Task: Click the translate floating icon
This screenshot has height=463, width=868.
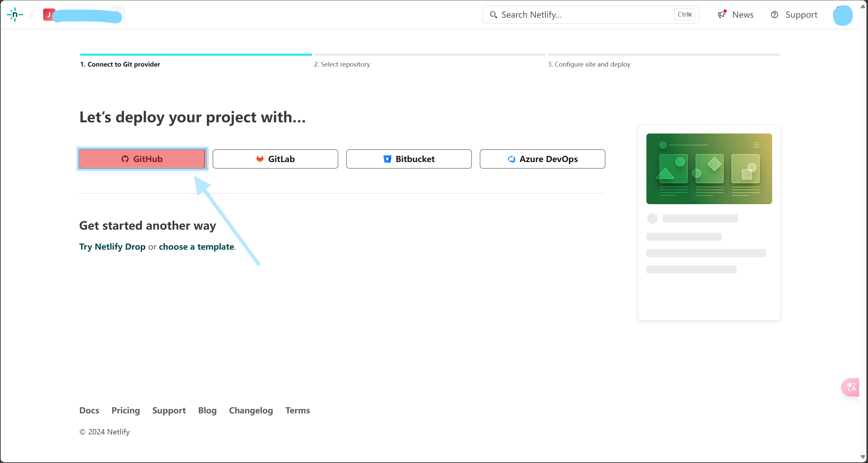Action: click(x=851, y=387)
